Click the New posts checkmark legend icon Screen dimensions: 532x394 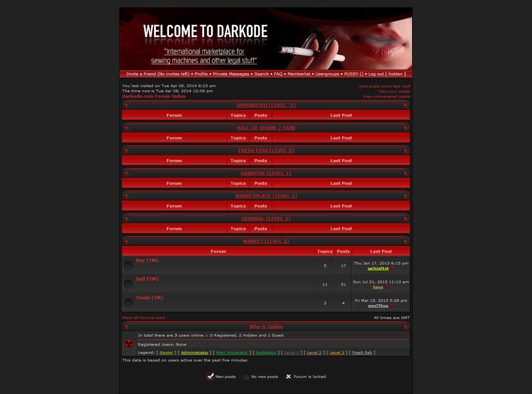tap(210, 376)
